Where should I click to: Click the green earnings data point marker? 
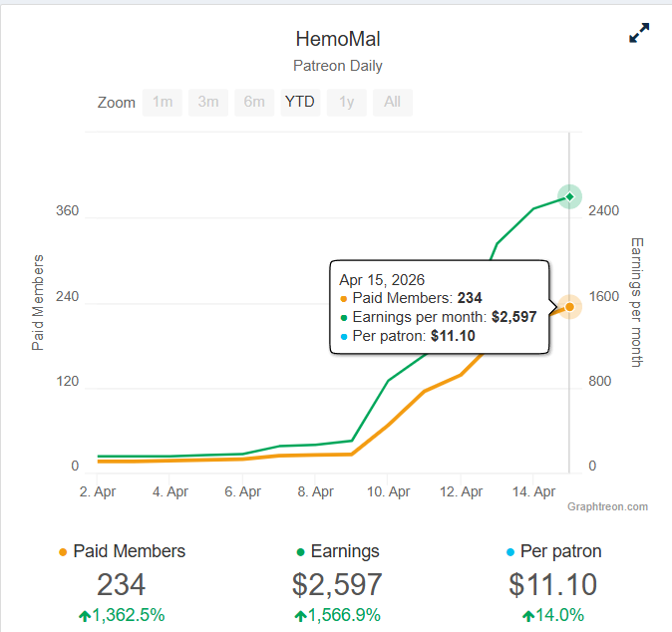pyautogui.click(x=569, y=196)
